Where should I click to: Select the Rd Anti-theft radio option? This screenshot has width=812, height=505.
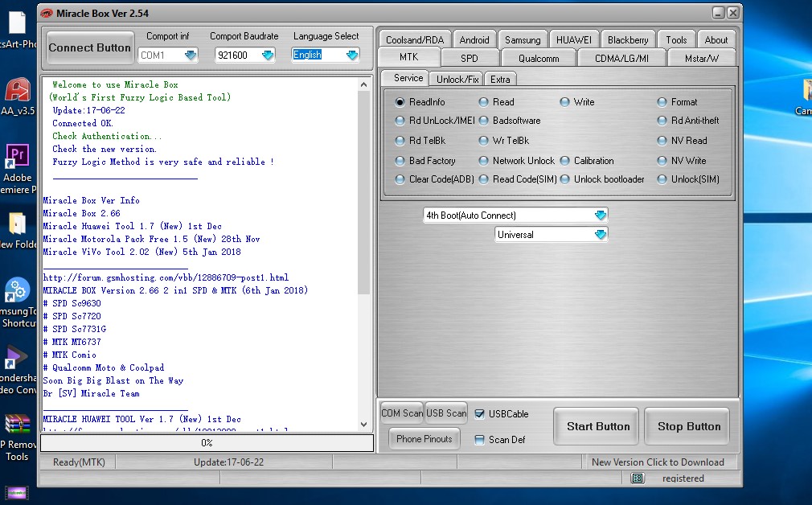coord(662,121)
